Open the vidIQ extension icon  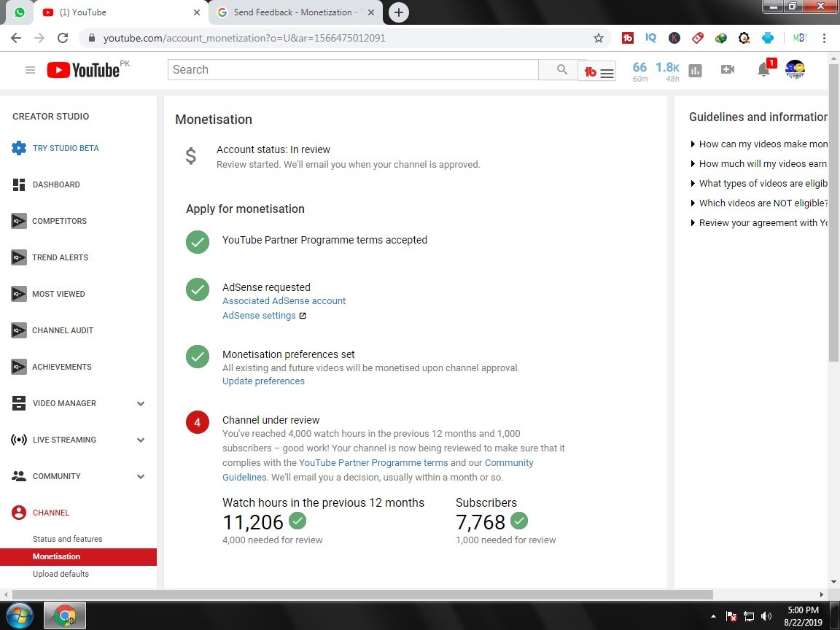click(650, 38)
